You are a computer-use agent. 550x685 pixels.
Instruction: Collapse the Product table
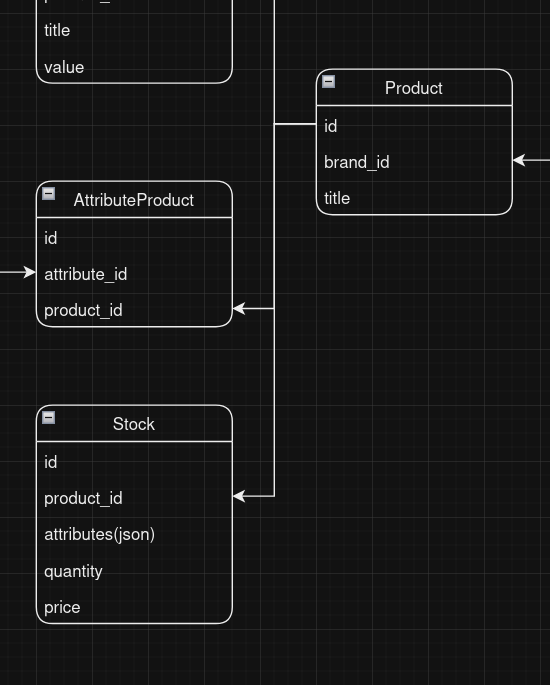pos(329,82)
